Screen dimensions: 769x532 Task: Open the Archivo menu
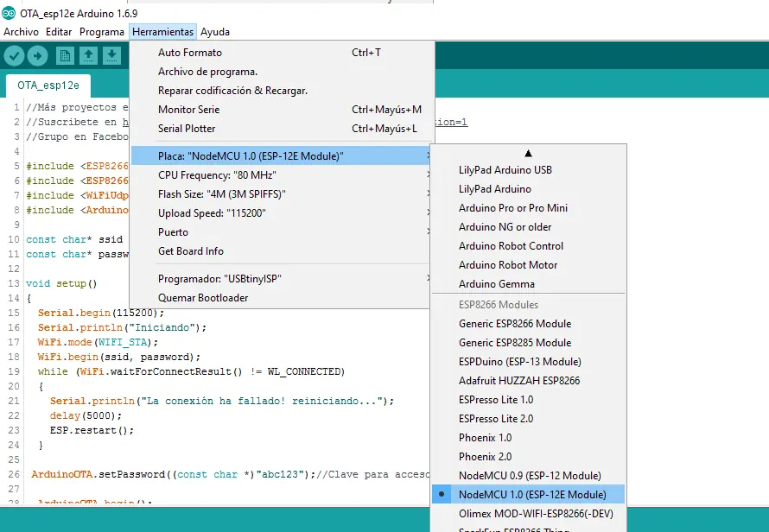(21, 32)
